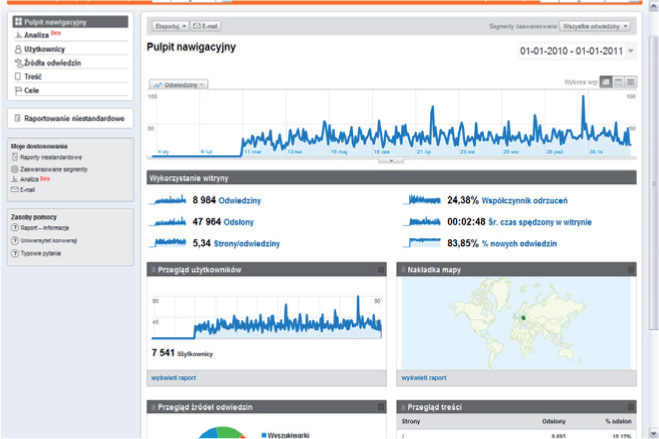659x439 pixels.
Task: Open the Eksportuj dropdown button
Action: pos(170,26)
